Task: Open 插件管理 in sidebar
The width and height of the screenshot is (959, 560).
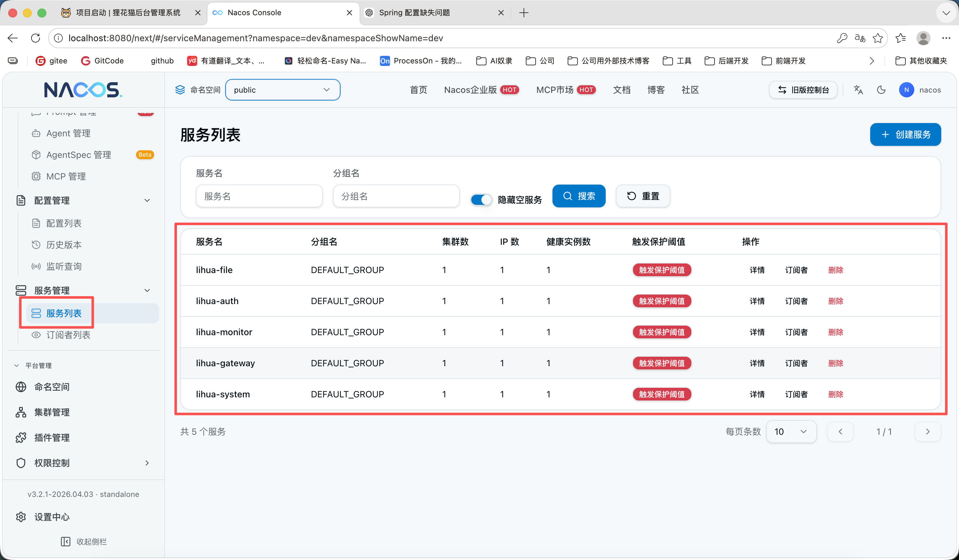Action: [x=42, y=438]
